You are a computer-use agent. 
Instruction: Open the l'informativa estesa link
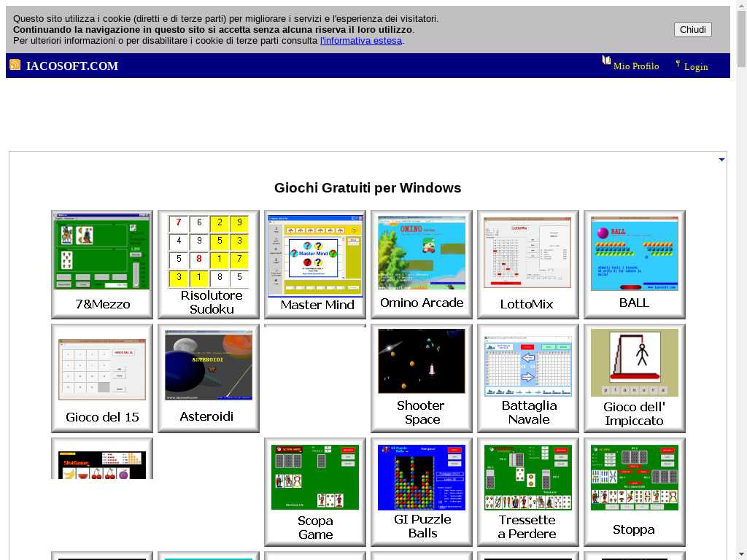click(x=361, y=41)
